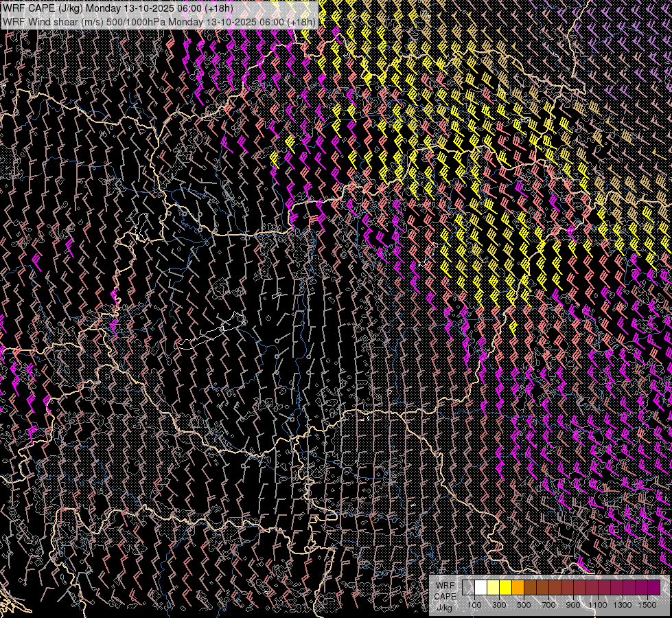Viewport: 672px width, 618px height.
Task: Select the 900 tick label in legend
Action: [573, 605]
